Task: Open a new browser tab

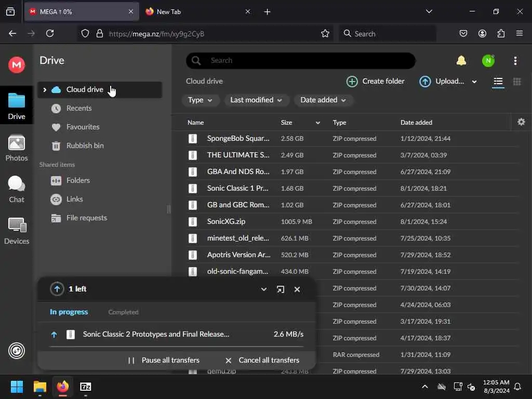Action: (x=267, y=12)
